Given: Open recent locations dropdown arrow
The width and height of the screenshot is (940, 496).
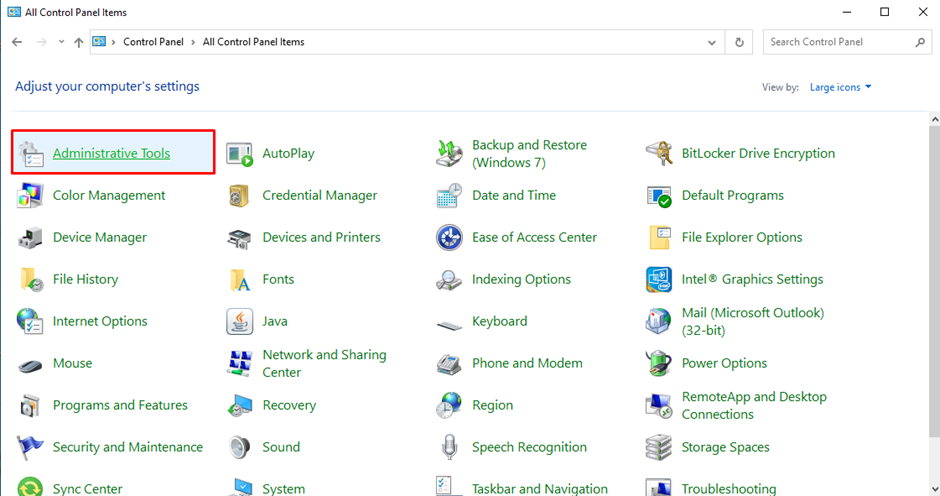Looking at the screenshot, I should [61, 42].
